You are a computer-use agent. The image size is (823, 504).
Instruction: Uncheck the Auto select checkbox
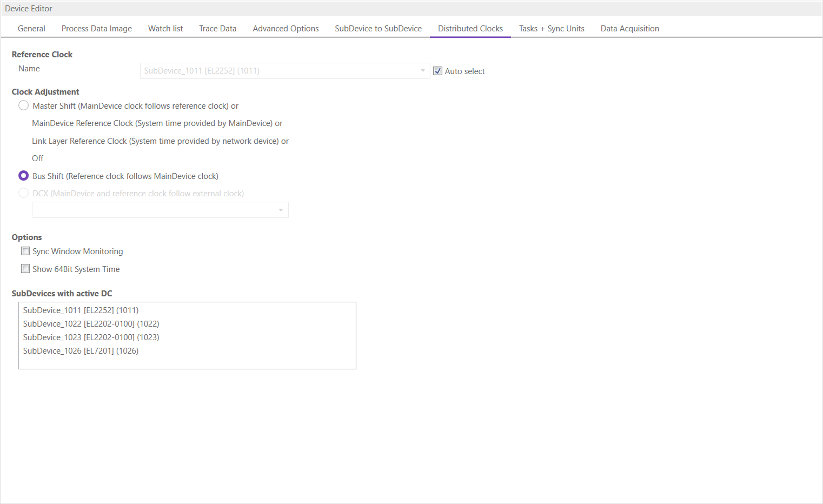click(438, 71)
